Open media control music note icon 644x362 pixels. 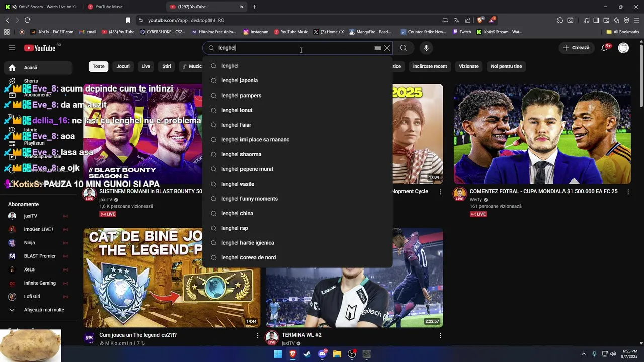[x=586, y=20]
